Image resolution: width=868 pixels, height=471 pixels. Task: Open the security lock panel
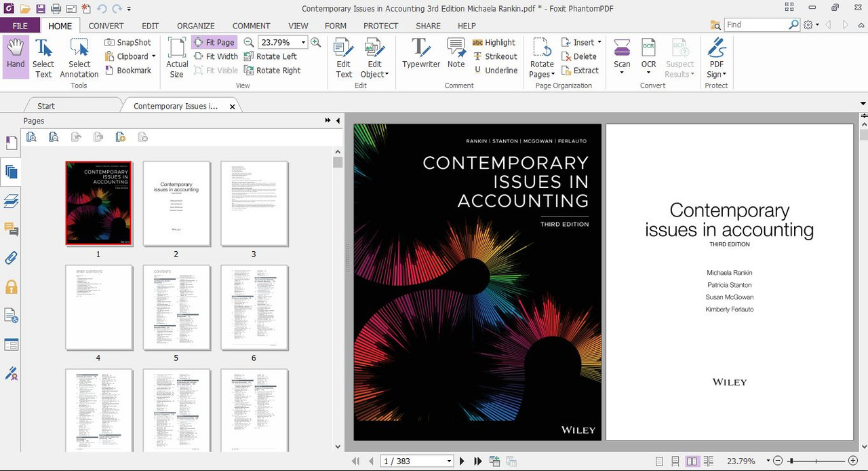coord(11,287)
